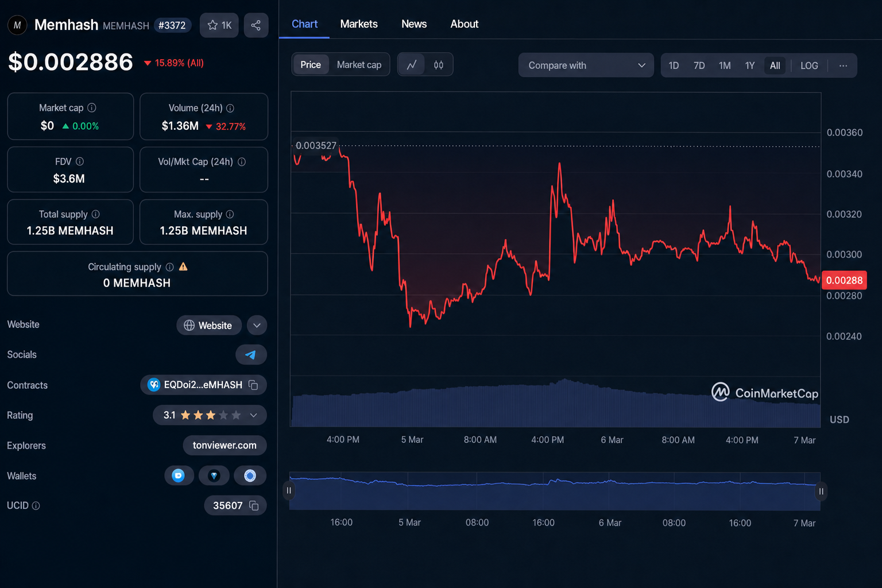This screenshot has height=588, width=882.
Task: Open the Telegram social link
Action: tap(251, 355)
